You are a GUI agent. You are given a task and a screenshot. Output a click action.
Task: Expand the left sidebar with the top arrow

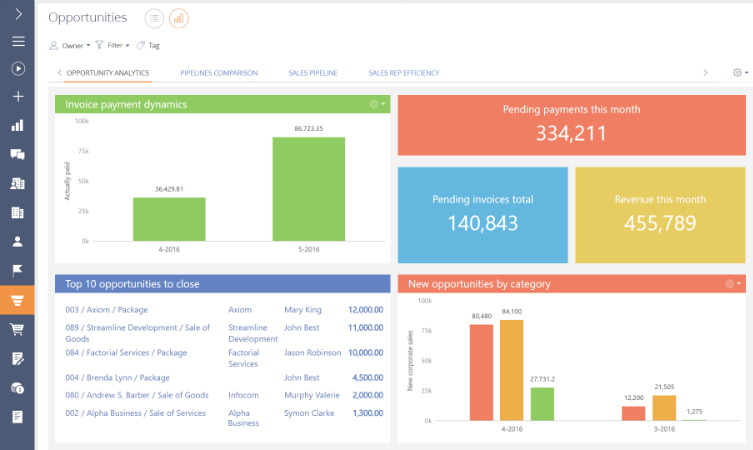pyautogui.click(x=17, y=14)
